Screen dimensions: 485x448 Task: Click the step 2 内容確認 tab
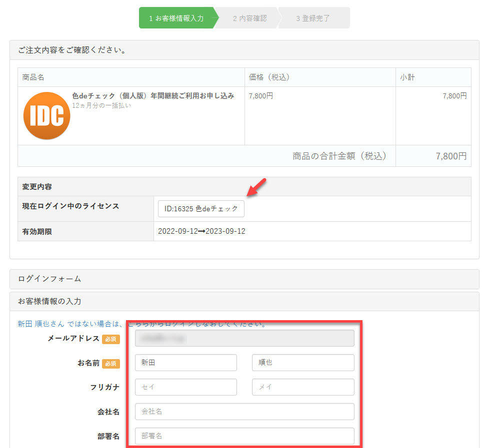[x=249, y=18]
